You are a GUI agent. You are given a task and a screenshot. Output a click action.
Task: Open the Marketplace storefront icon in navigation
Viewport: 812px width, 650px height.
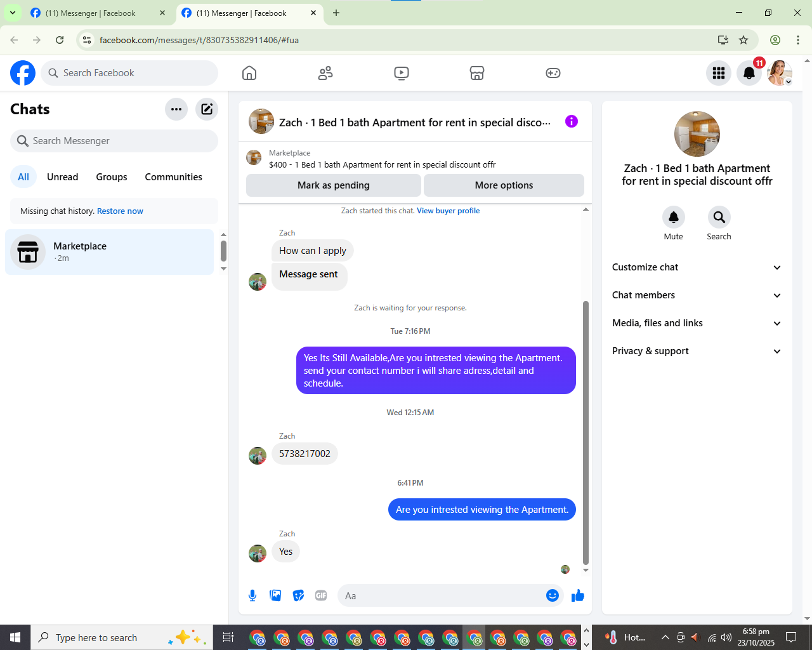pos(477,73)
